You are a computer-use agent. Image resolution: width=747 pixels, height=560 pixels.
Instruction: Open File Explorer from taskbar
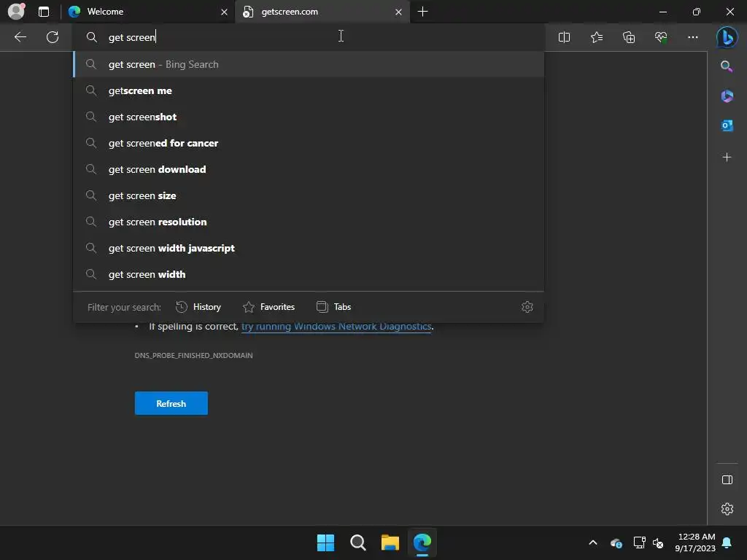tap(390, 542)
